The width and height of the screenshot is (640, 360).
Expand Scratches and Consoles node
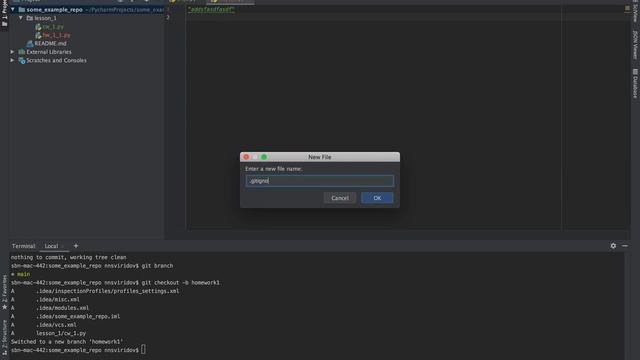coord(12,60)
